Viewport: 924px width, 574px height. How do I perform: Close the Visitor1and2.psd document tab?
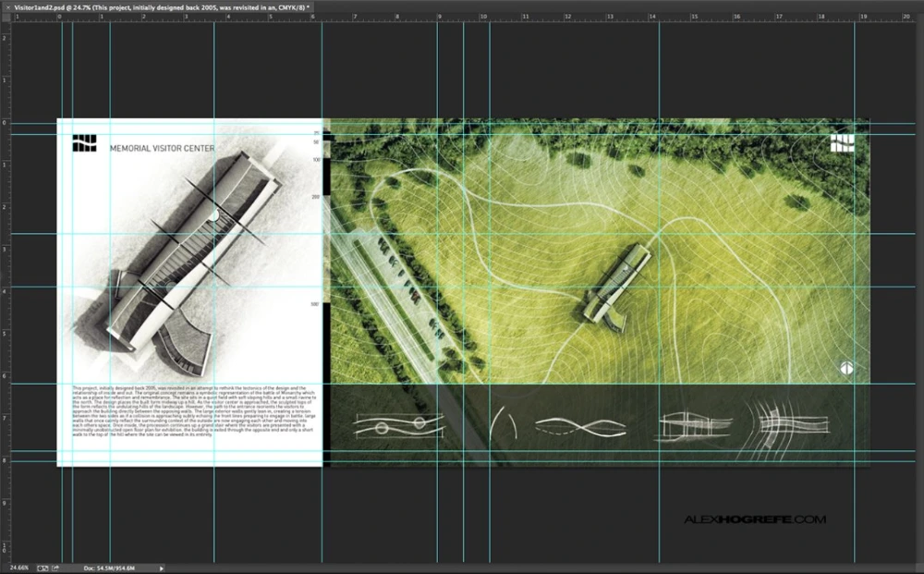[7, 7]
